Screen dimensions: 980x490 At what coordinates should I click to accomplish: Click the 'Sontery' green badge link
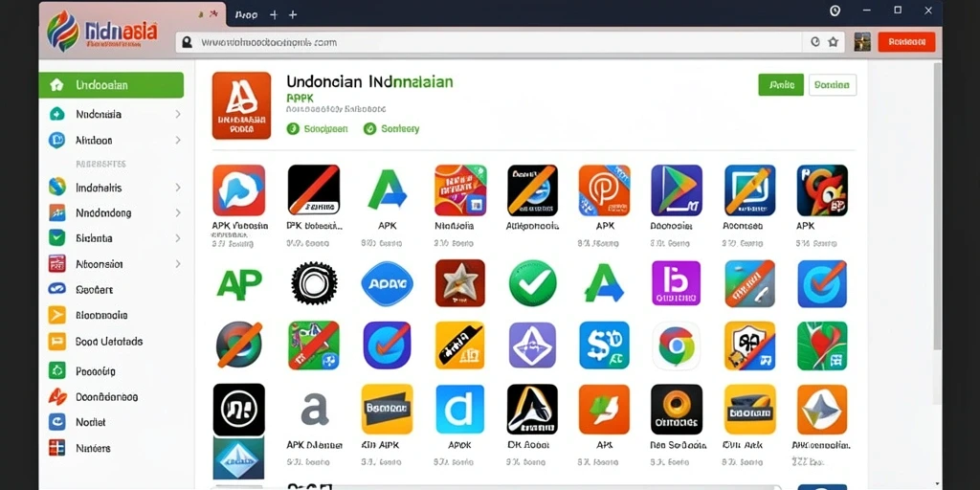point(391,129)
